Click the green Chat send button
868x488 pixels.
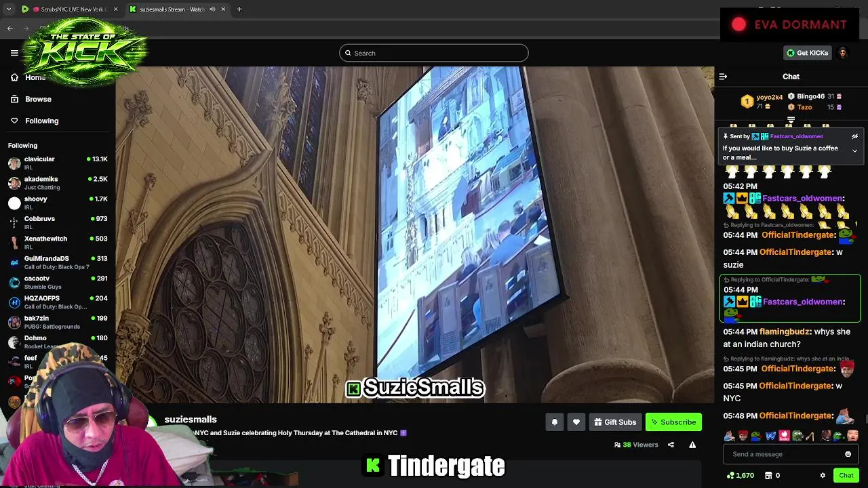[x=846, y=476]
